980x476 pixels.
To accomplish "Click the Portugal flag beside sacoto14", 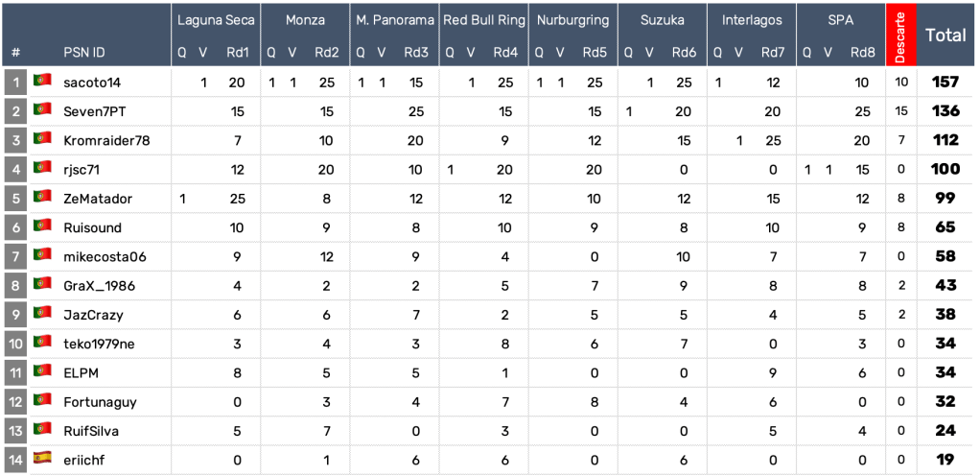I will 42,81.
